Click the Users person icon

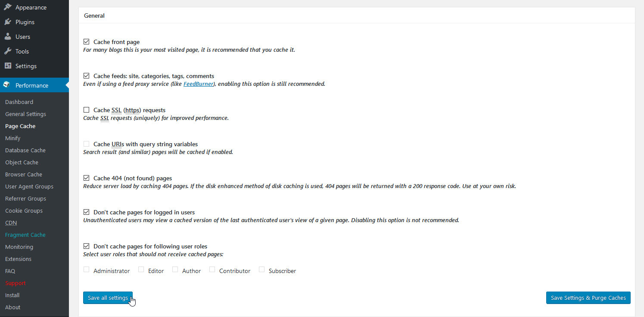(8, 37)
